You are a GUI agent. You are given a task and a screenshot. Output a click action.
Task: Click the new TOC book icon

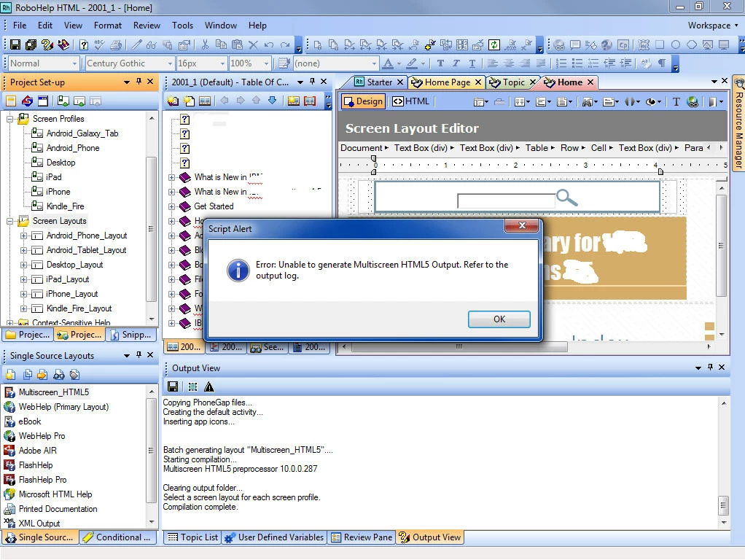click(x=173, y=101)
